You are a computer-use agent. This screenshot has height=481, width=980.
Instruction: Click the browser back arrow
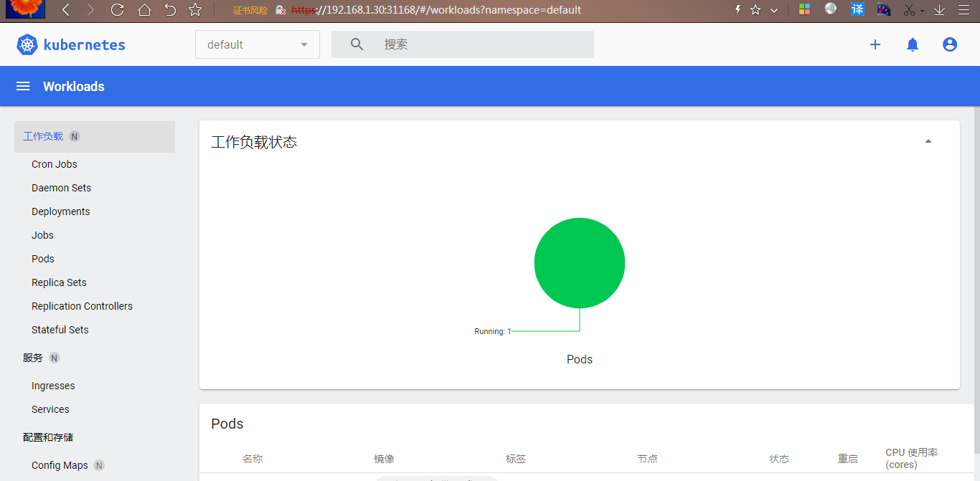tap(66, 10)
